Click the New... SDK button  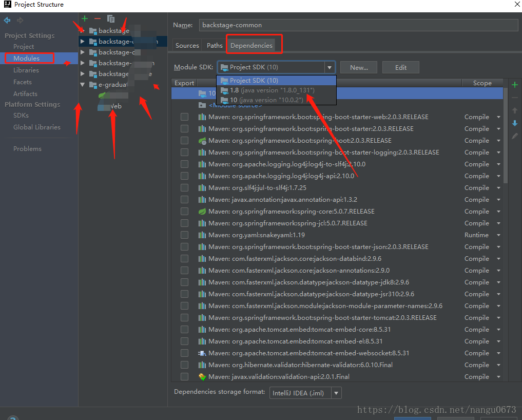359,67
